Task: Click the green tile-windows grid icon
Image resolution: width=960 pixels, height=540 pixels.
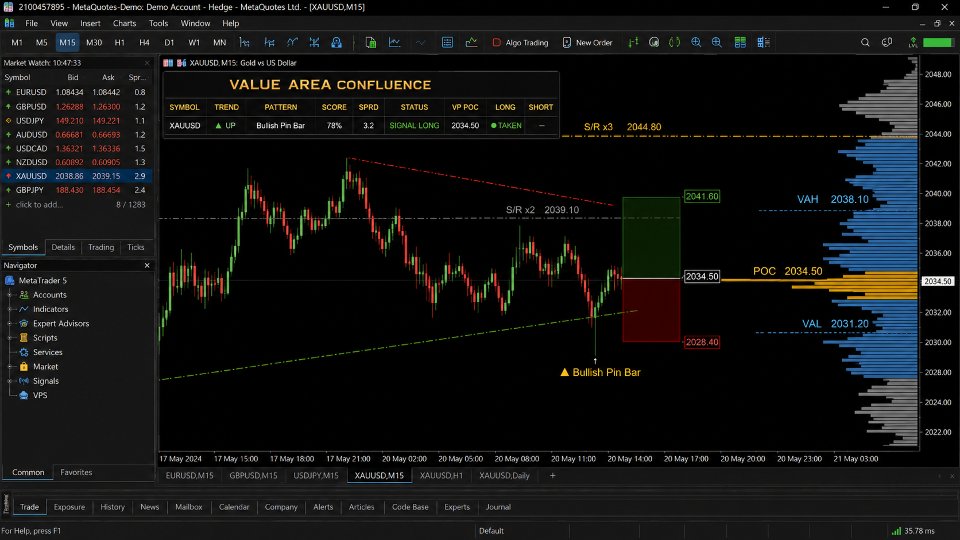Action: tap(740, 42)
